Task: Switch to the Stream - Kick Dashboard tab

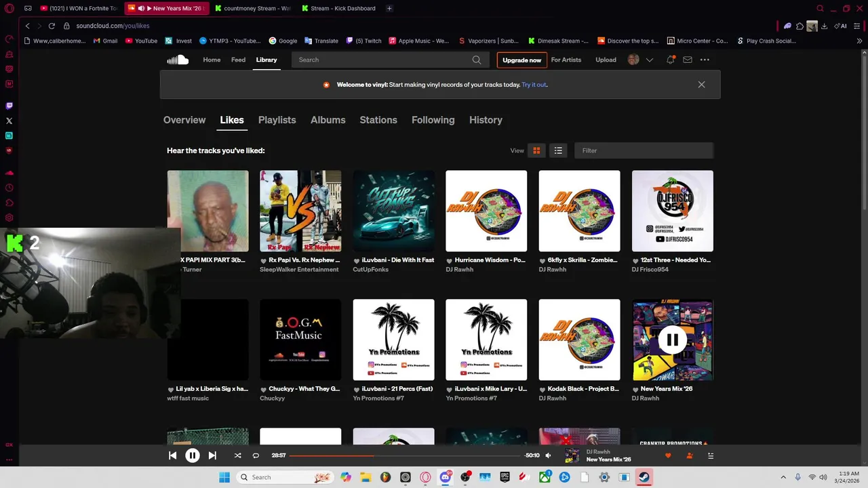Action: 338,8
